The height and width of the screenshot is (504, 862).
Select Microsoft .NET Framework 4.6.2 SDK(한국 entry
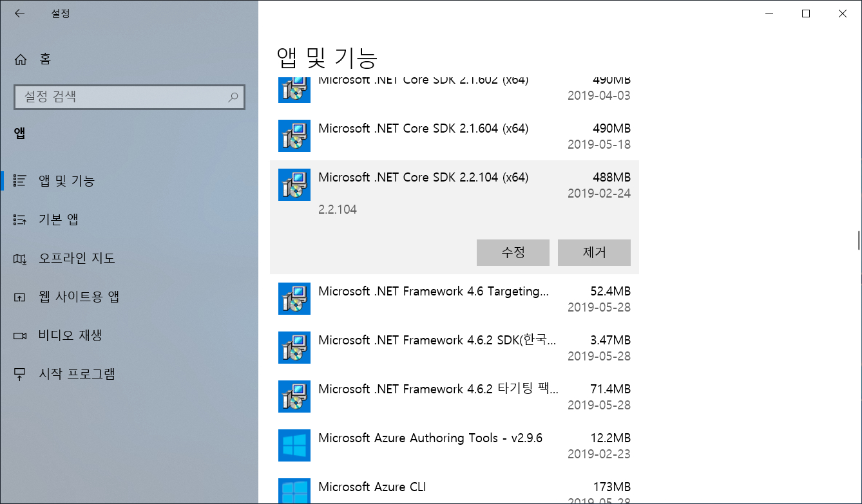tap(454, 348)
